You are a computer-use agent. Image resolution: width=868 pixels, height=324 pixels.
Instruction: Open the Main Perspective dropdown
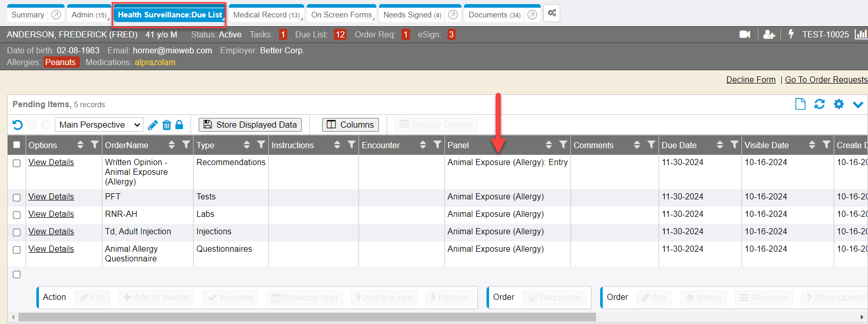(99, 125)
